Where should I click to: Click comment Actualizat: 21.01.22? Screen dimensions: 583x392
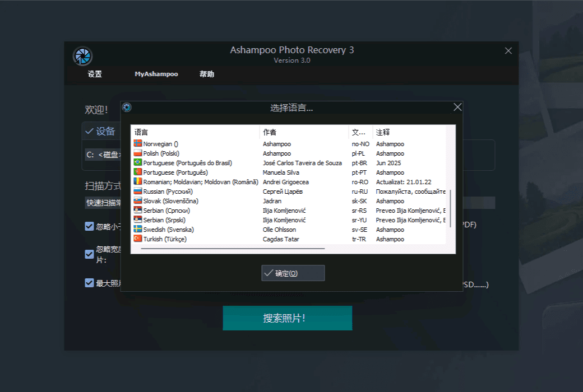(404, 182)
